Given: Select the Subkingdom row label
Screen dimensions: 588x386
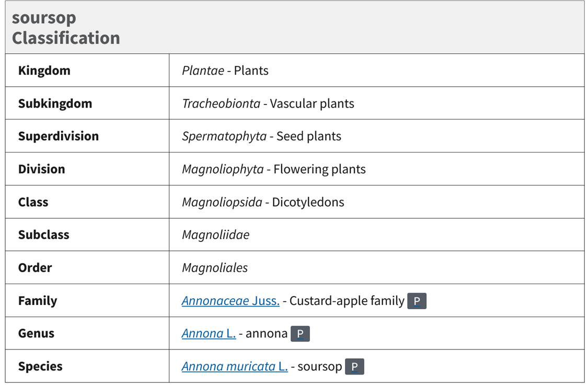Looking at the screenshot, I should tap(55, 104).
